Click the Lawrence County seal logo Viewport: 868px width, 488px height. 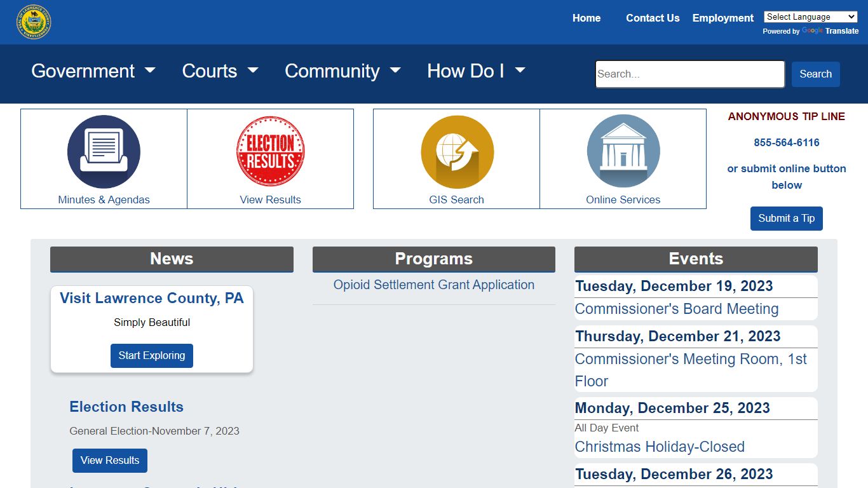(34, 22)
